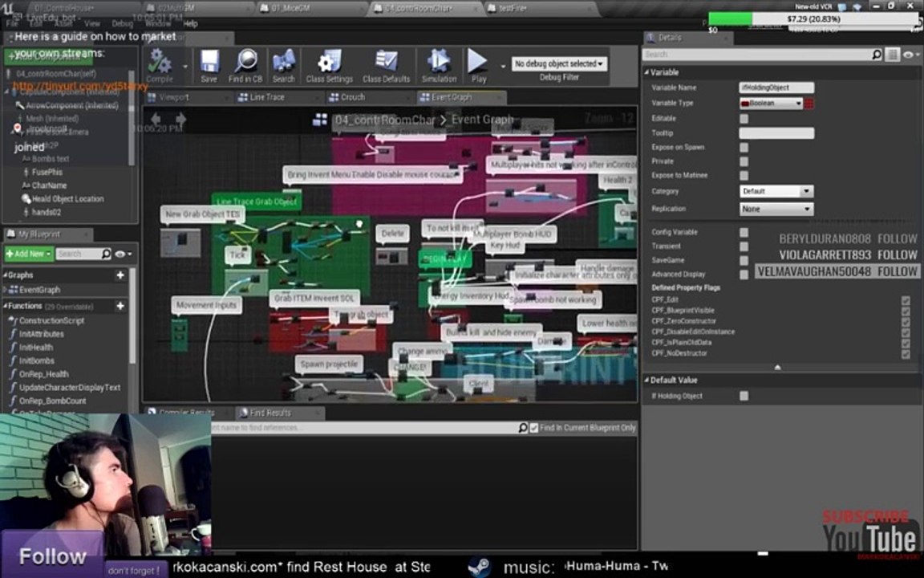Viewport: 924px width, 578px height.
Task: Click red array toggle icon next to Boolean
Action: [x=809, y=104]
